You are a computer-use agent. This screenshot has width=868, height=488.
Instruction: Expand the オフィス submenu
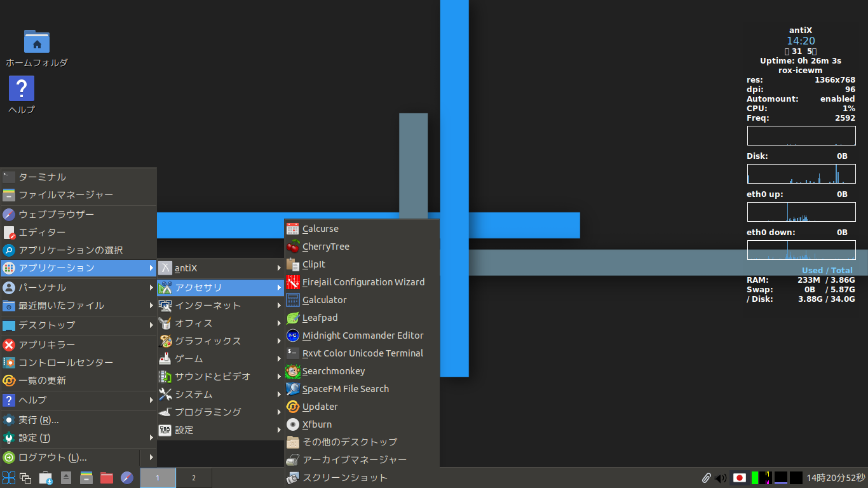[220, 323]
